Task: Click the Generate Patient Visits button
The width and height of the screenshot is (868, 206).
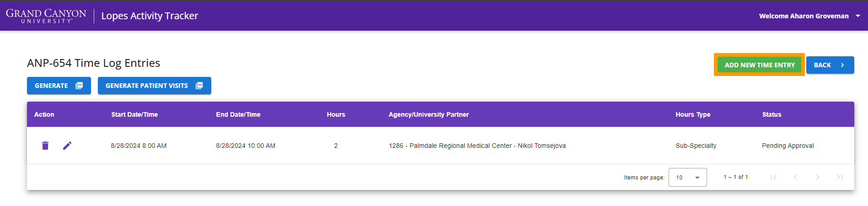Action: tap(155, 86)
